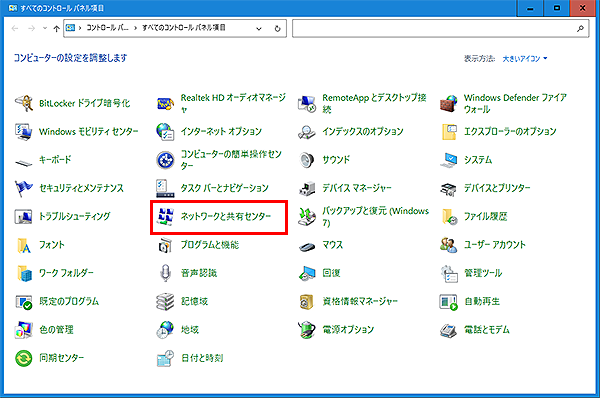Open recent locations dropdown next to forward arrow
The image size is (600, 398).
[x=45, y=28]
